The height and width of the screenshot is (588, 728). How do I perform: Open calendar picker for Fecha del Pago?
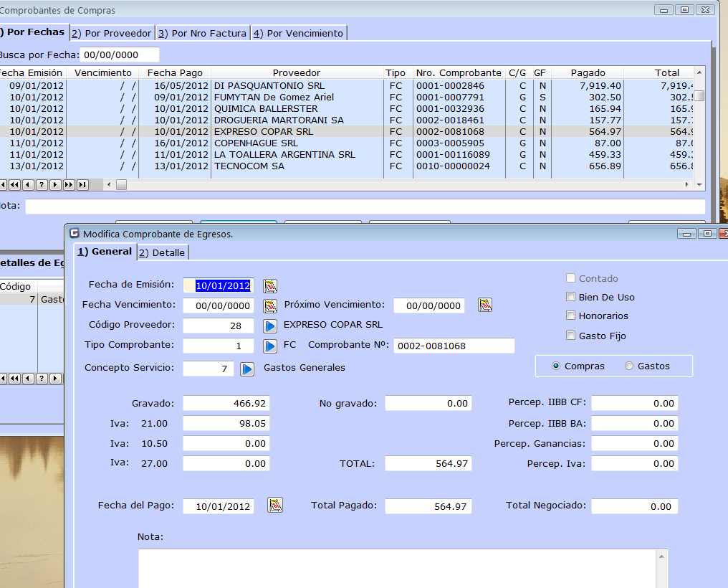point(275,505)
